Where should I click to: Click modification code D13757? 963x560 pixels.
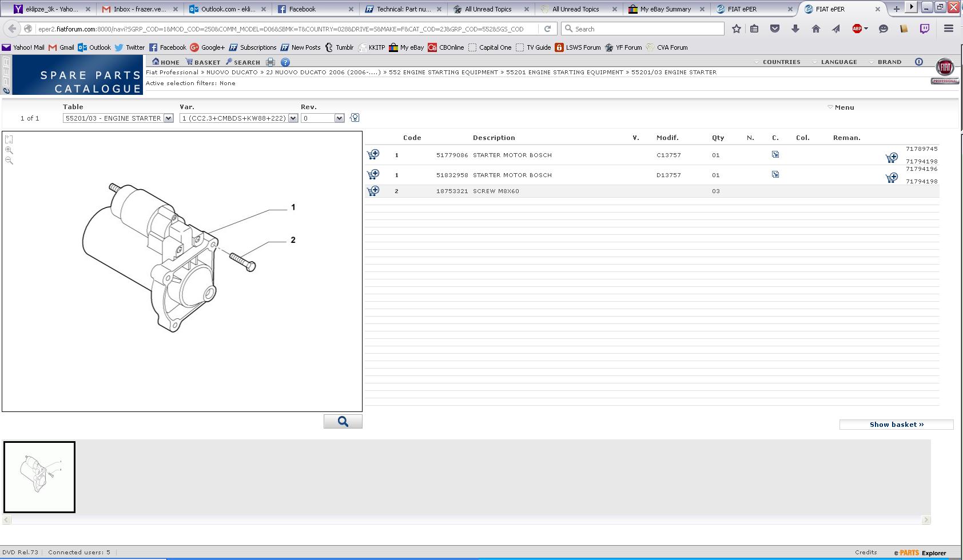(x=668, y=175)
